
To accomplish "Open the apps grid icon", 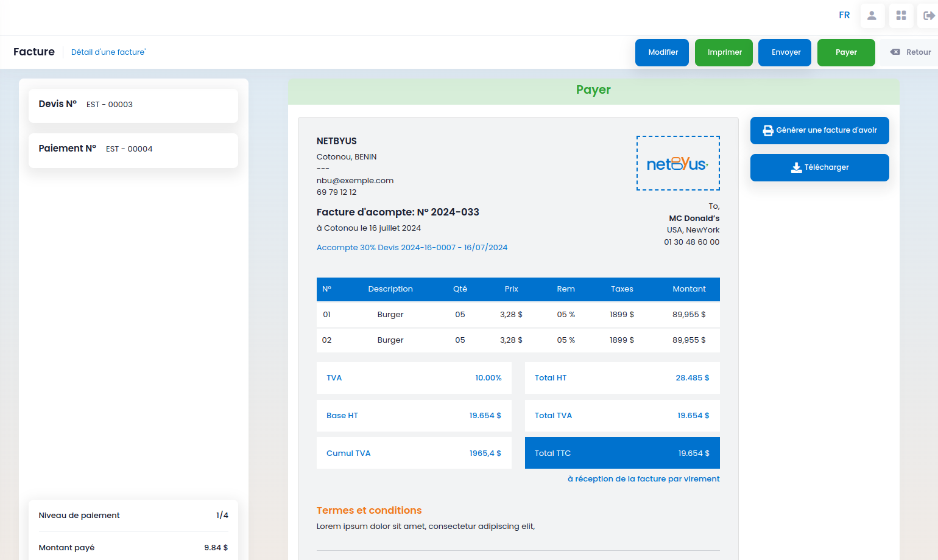I will (901, 16).
